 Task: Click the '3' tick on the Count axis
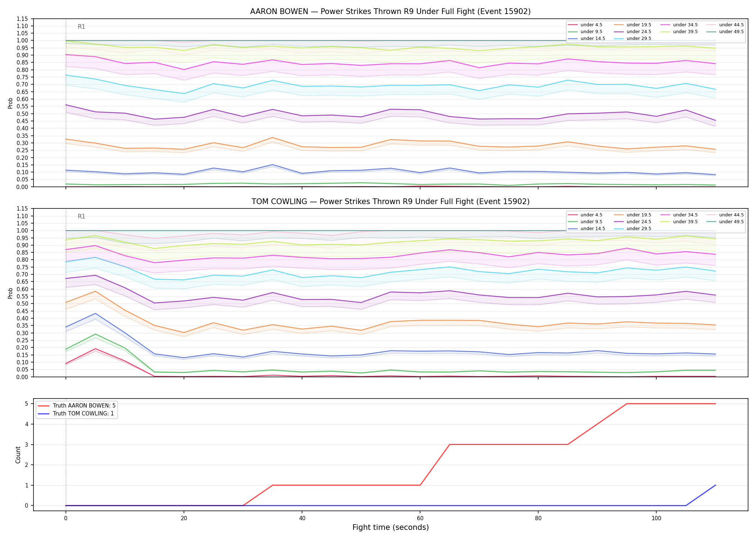[x=27, y=445]
